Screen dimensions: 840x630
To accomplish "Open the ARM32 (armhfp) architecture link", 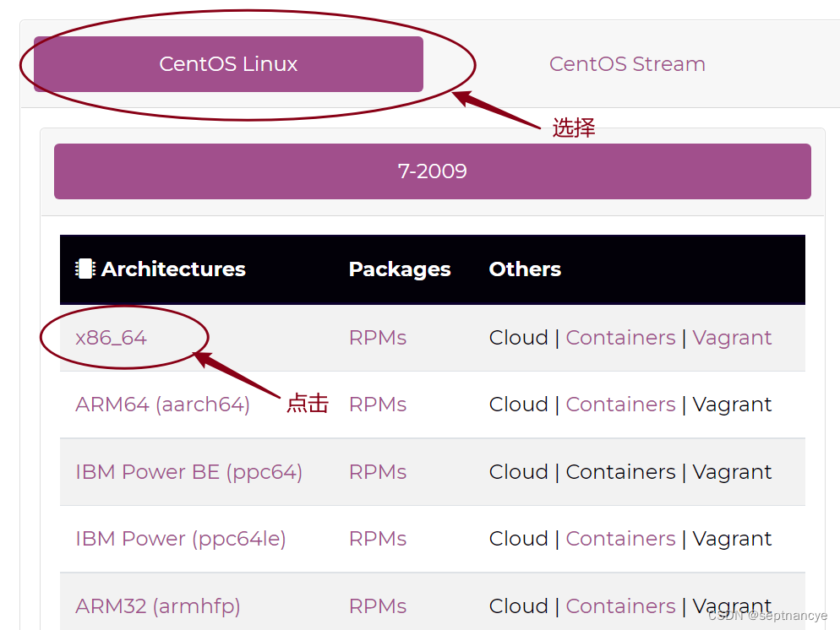I will click(157, 606).
